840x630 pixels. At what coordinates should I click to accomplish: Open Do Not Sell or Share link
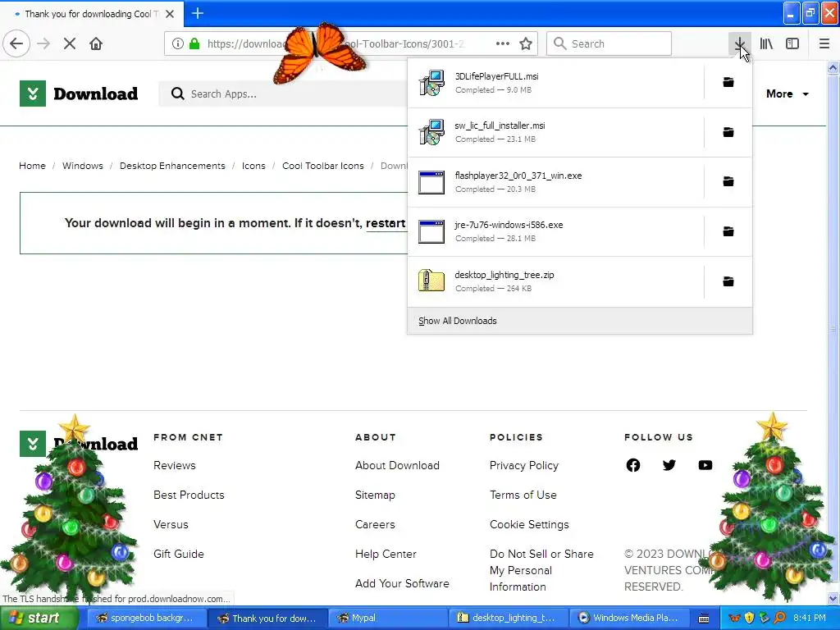pos(541,570)
